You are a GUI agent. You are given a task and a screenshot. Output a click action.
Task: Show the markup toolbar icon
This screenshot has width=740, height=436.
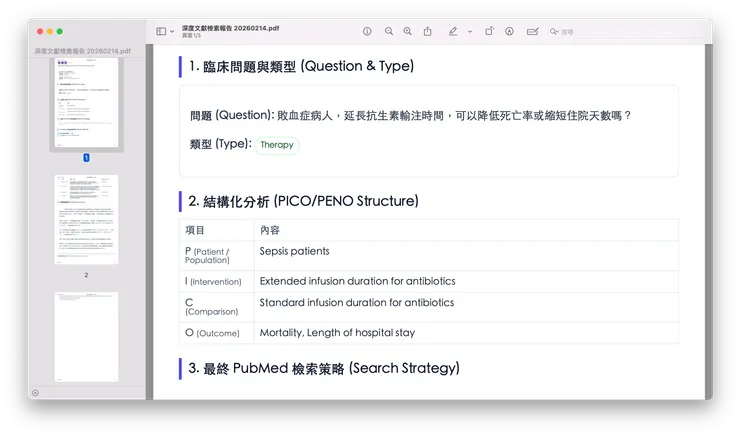pos(509,32)
